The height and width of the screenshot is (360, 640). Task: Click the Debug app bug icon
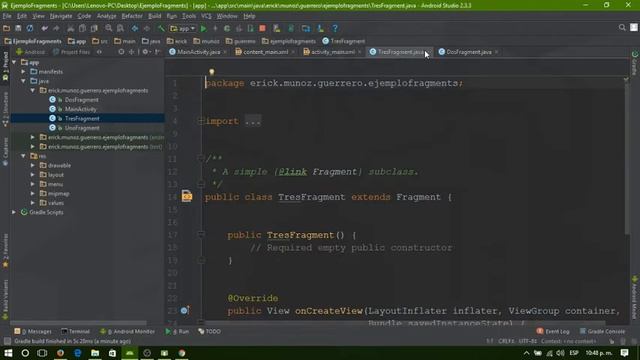[x=227, y=28]
